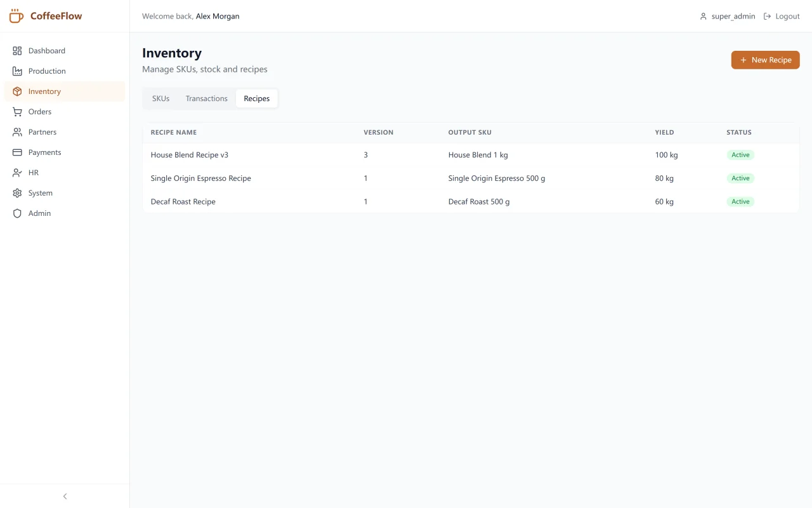Click the 100 kg yield value
This screenshot has height=508, width=812.
point(666,155)
